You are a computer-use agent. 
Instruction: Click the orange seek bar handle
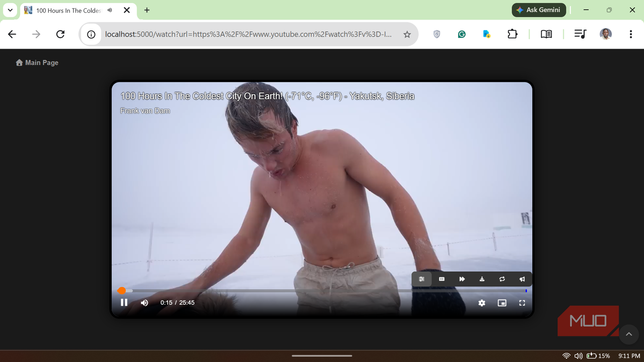click(x=122, y=291)
